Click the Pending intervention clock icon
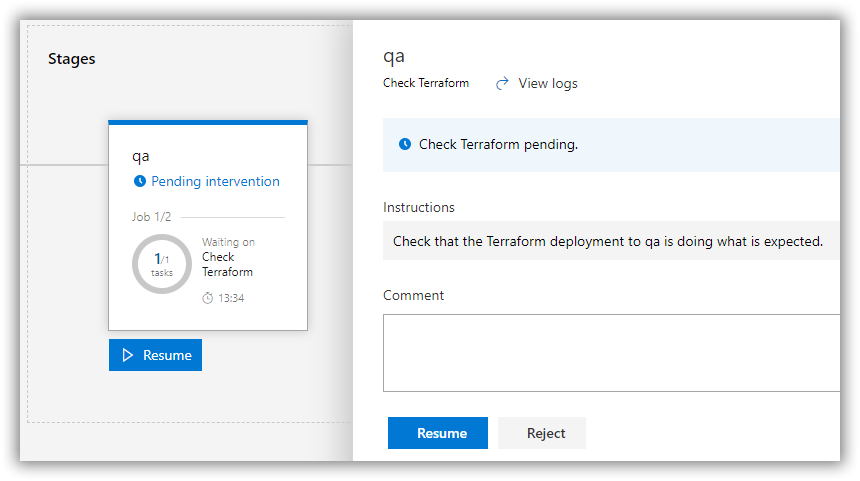Image resolution: width=860 pixels, height=481 pixels. pos(140,182)
